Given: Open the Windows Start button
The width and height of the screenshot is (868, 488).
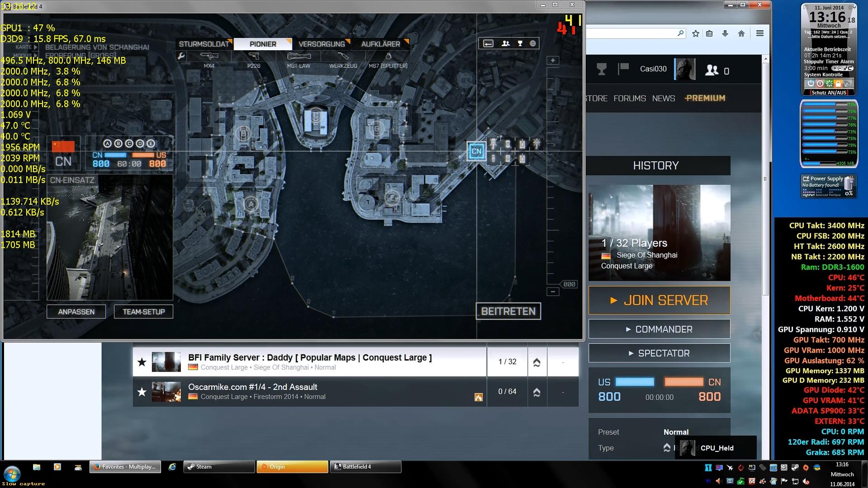Looking at the screenshot, I should click(x=12, y=474).
